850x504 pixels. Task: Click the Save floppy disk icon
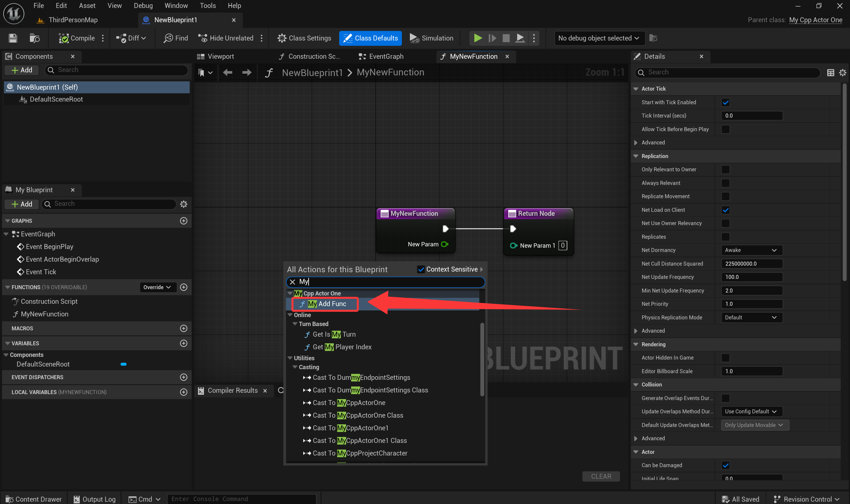click(x=13, y=38)
